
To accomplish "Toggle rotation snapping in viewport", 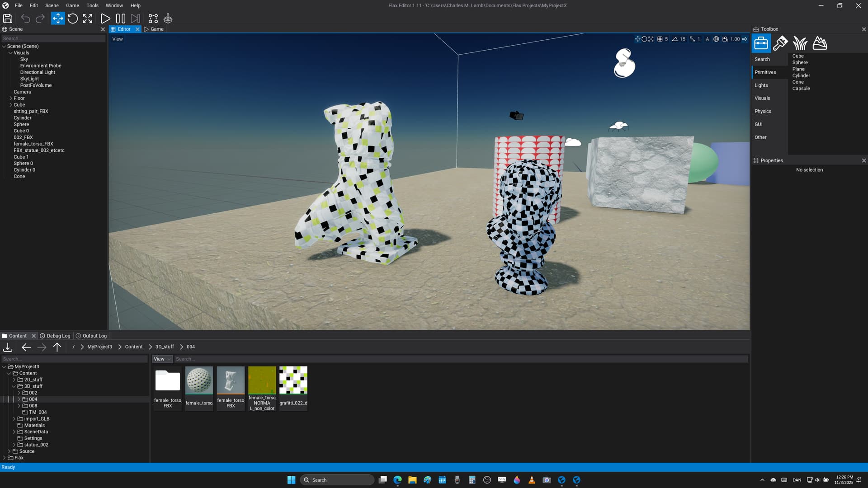I will click(675, 39).
